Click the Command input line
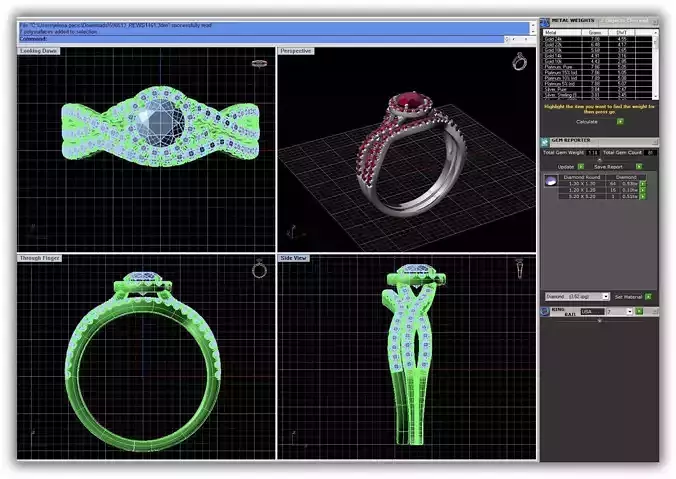The image size is (676, 479). 262,39
